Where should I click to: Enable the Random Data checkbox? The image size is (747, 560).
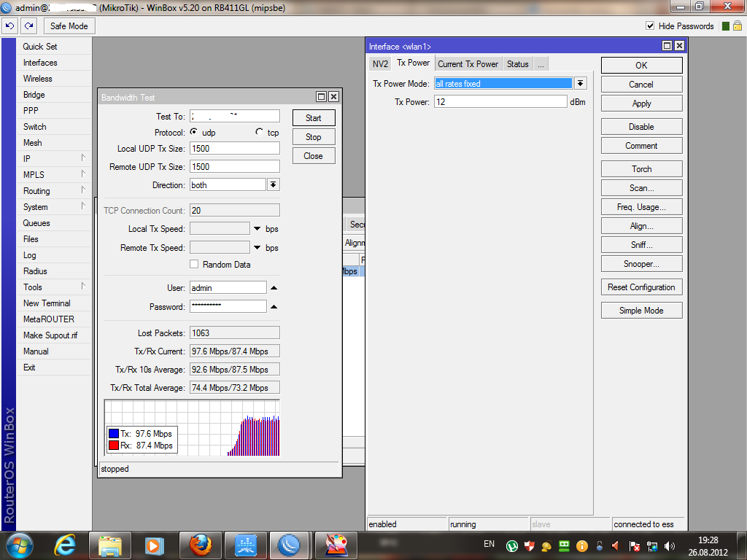pos(194,264)
